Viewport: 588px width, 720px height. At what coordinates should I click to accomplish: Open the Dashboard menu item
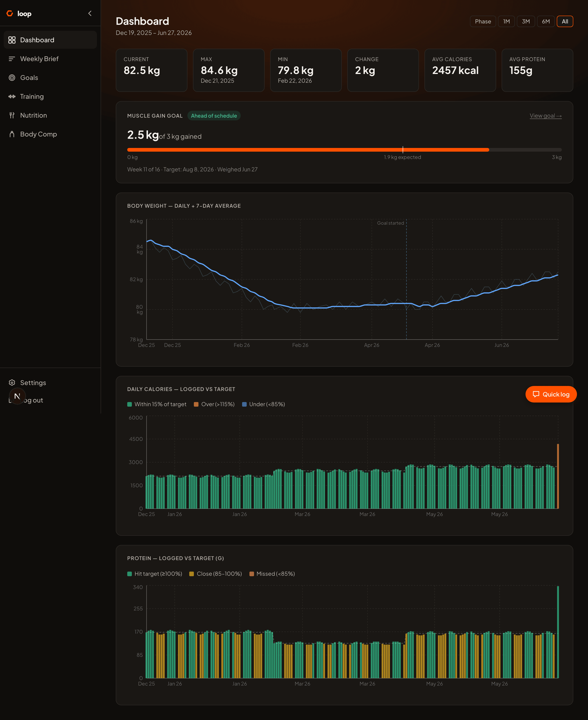coord(50,40)
